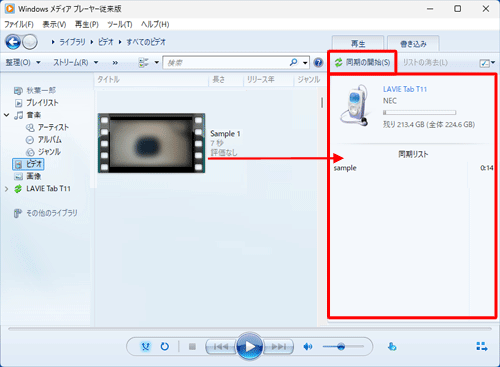Open breadcrumb arrow before ライブラリ
The height and width of the screenshot is (367, 500).
pos(53,42)
